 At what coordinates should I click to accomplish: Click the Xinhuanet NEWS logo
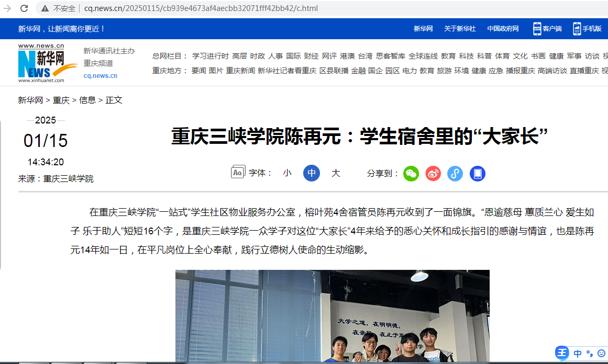(x=47, y=63)
